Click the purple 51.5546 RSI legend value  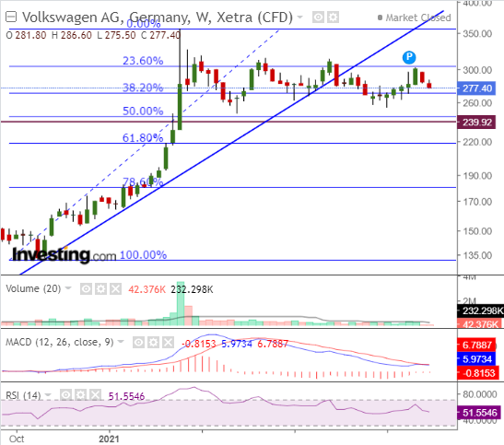coord(126,396)
